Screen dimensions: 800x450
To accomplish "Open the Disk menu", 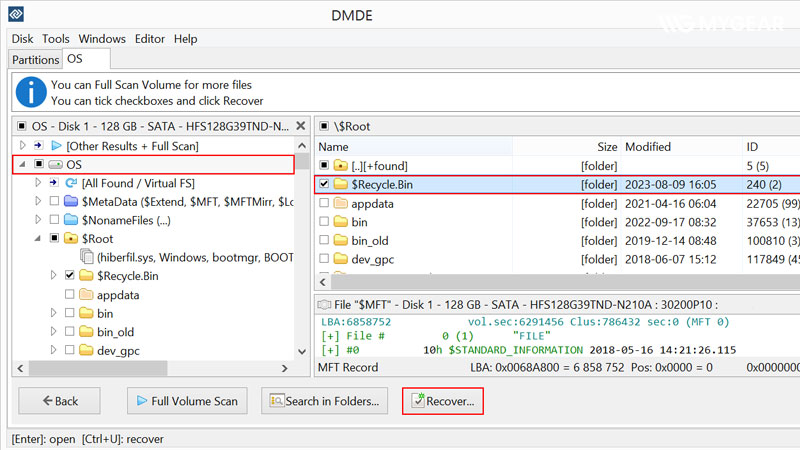I will coord(22,39).
